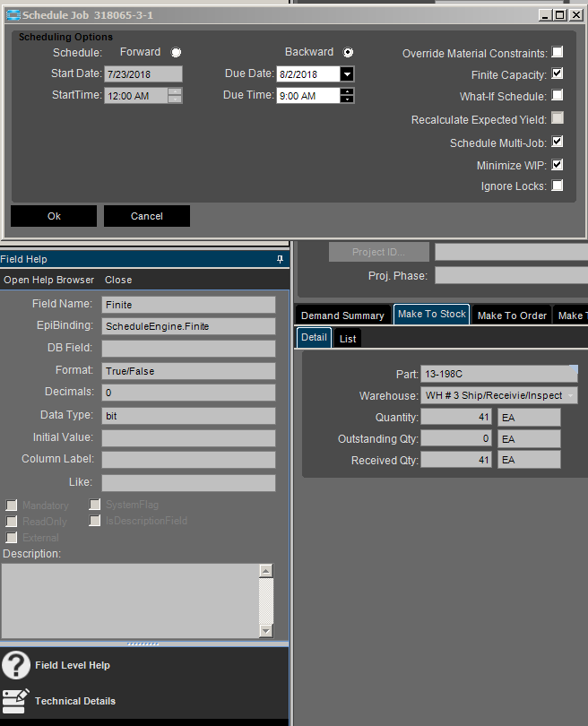Click the Project ID... button

pos(379,252)
